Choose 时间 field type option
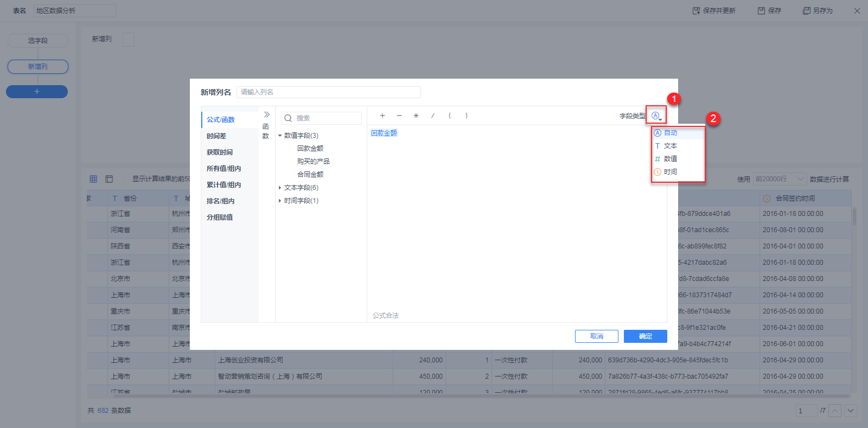The height and width of the screenshot is (428, 868). click(678, 172)
